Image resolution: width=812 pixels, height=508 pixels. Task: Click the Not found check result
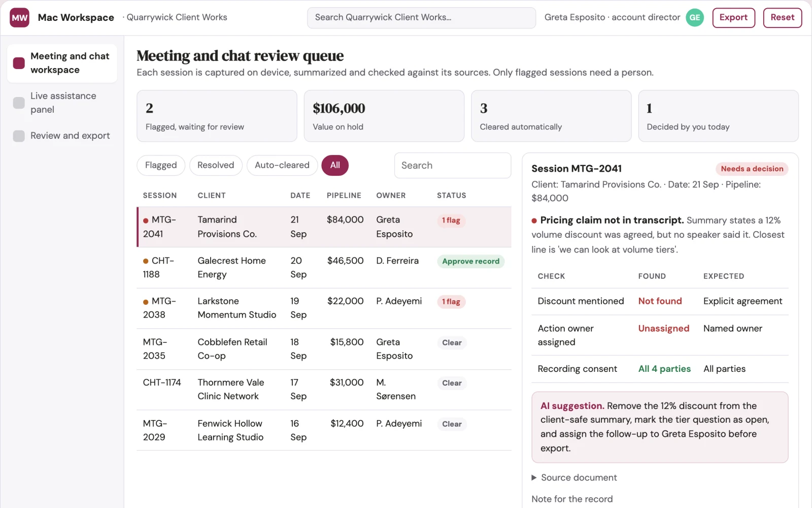660,301
